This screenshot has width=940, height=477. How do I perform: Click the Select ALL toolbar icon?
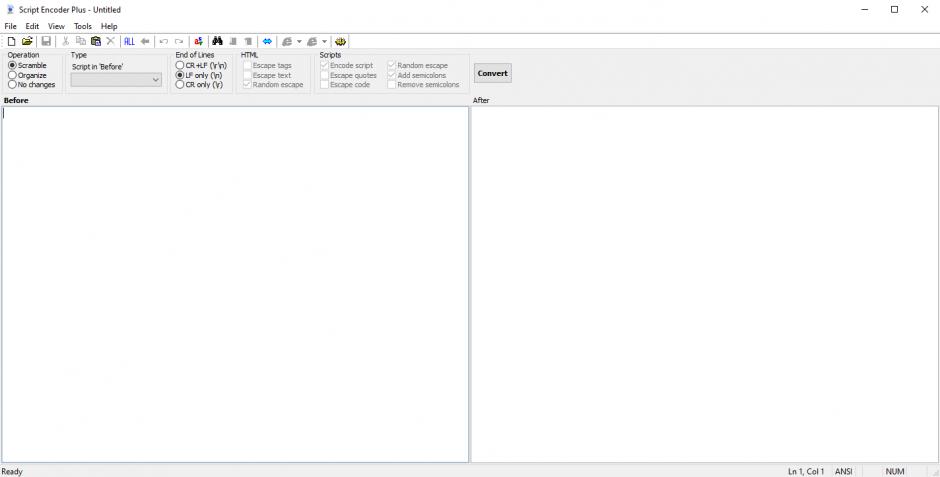tap(129, 41)
